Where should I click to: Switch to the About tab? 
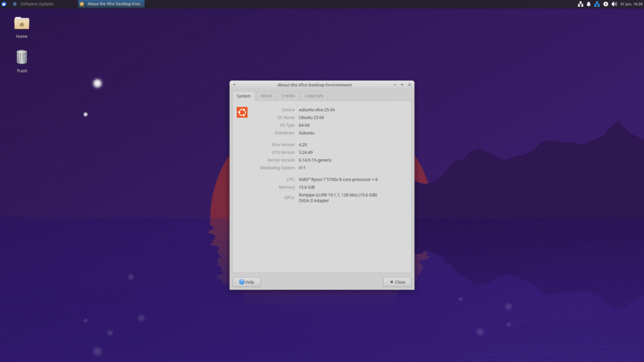coord(266,96)
